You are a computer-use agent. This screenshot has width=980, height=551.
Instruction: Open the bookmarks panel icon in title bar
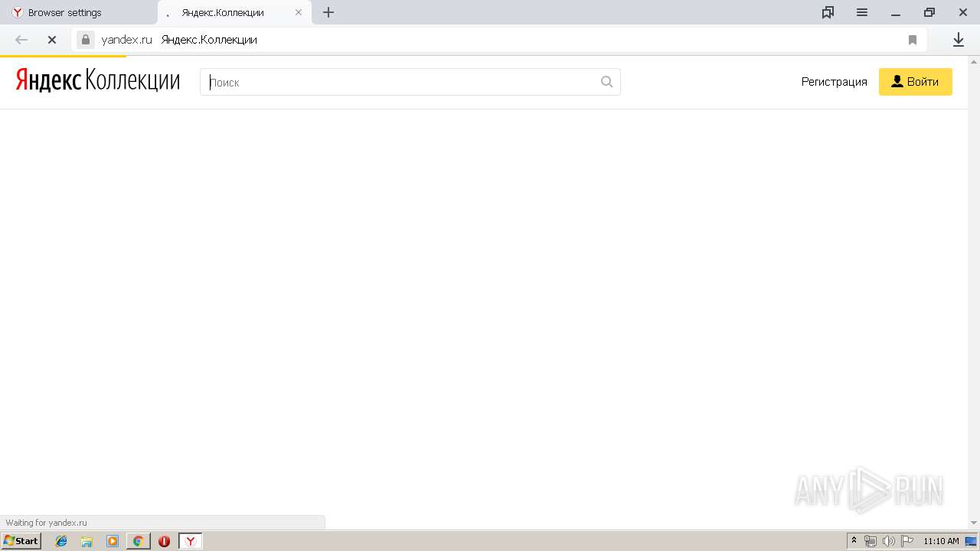[x=828, y=12]
